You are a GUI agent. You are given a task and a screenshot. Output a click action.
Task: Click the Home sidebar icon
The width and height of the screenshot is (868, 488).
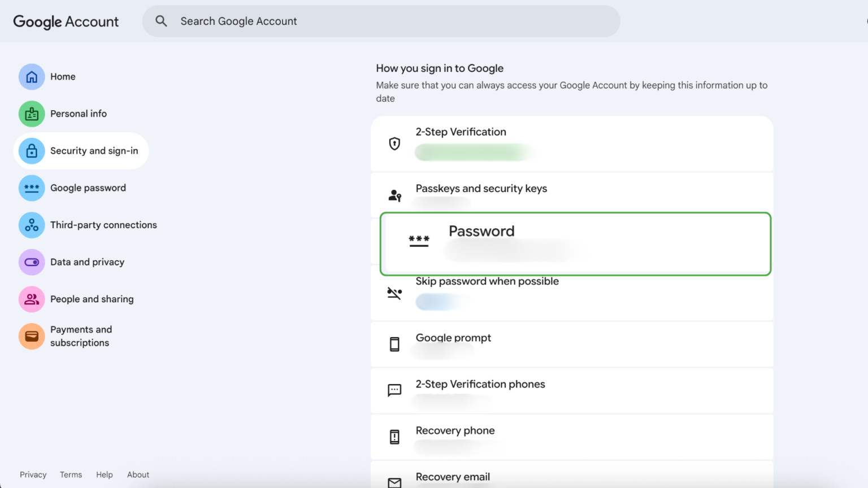[x=32, y=77]
